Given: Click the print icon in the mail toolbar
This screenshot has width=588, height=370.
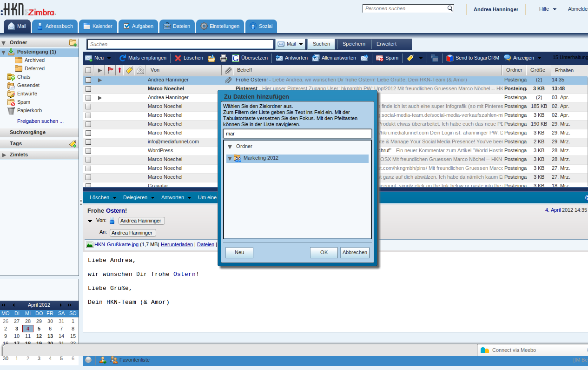Looking at the screenshot, I should pyautogui.click(x=224, y=58).
